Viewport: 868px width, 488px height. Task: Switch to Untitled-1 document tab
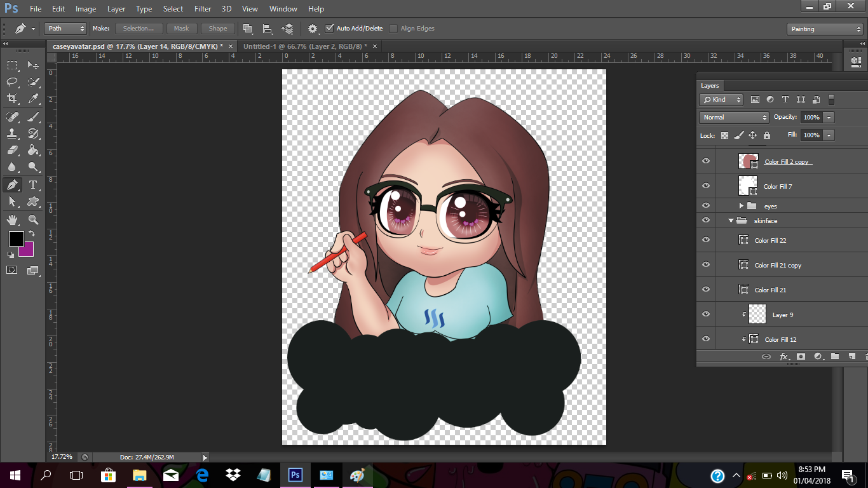click(305, 46)
